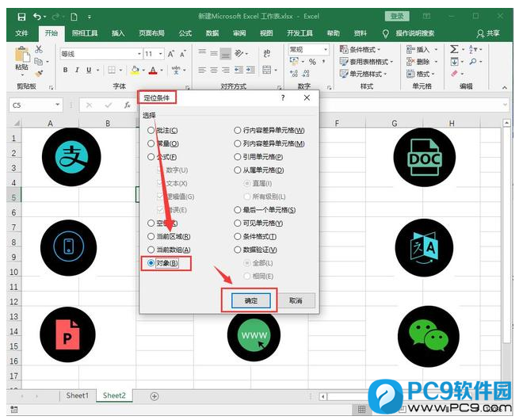Click the Save icon in title bar
The width and height of the screenshot is (519, 420).
tap(21, 17)
